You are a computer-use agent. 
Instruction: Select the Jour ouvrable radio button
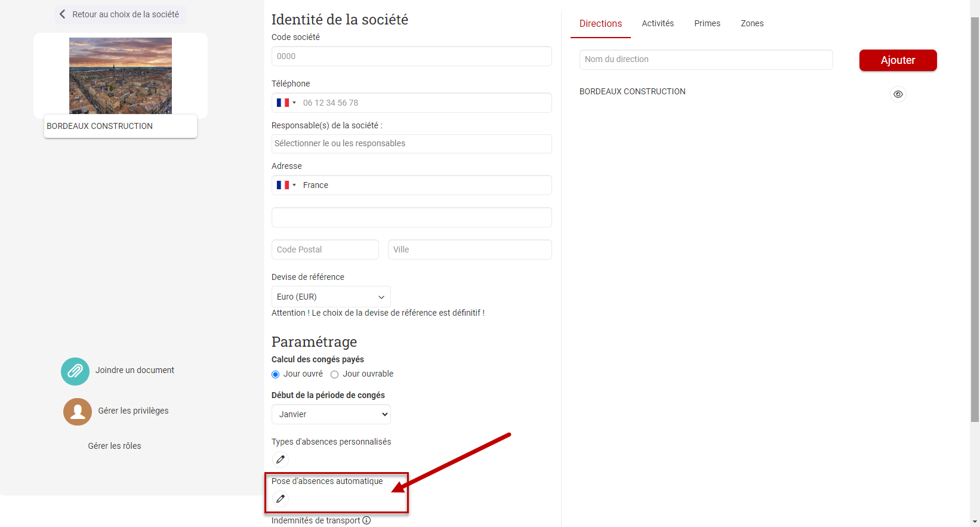[x=334, y=375]
